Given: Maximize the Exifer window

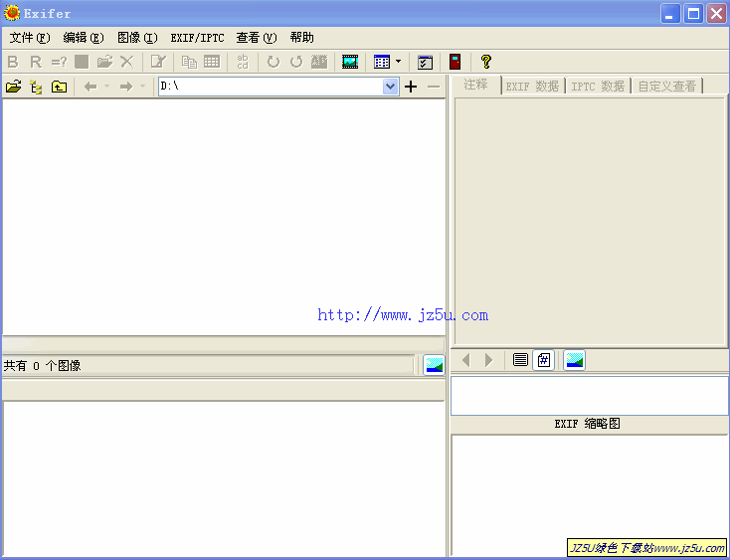Looking at the screenshot, I should pyautogui.click(x=693, y=14).
